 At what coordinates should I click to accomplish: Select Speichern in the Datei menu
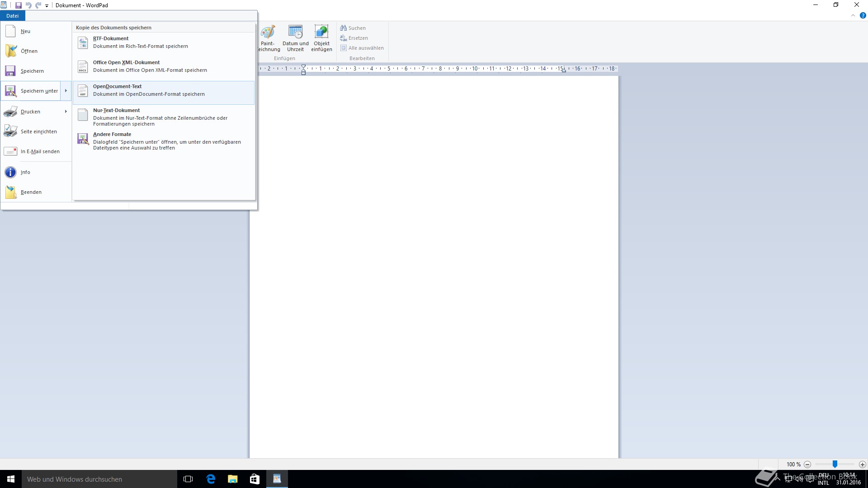[x=36, y=71]
